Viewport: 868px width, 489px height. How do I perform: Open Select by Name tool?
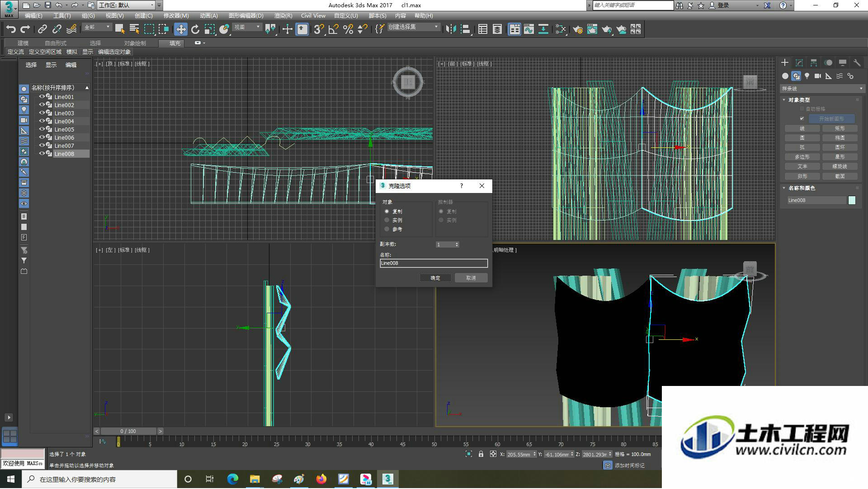134,29
